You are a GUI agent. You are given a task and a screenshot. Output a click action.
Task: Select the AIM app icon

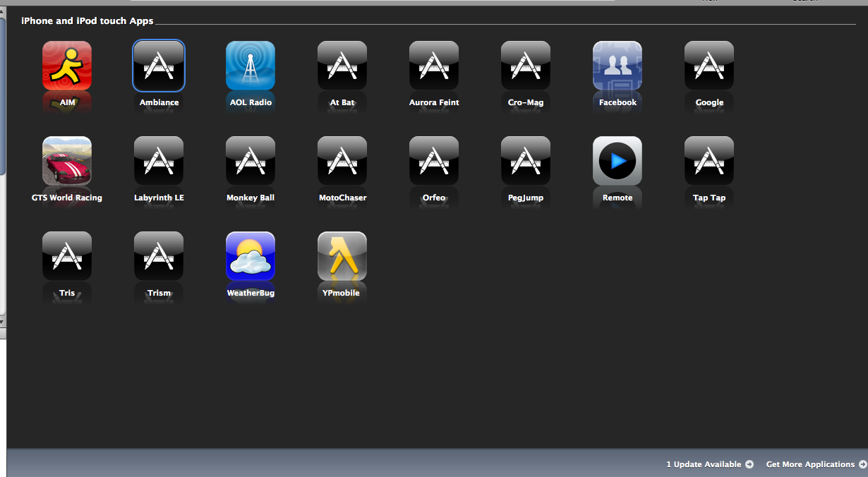click(x=67, y=66)
